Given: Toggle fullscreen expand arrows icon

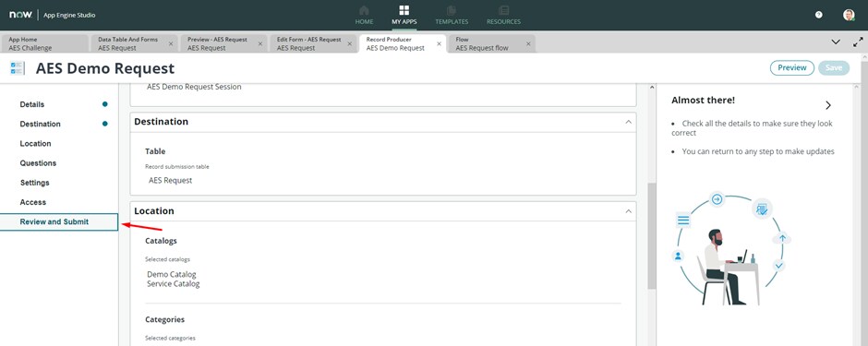Looking at the screenshot, I should click(858, 42).
